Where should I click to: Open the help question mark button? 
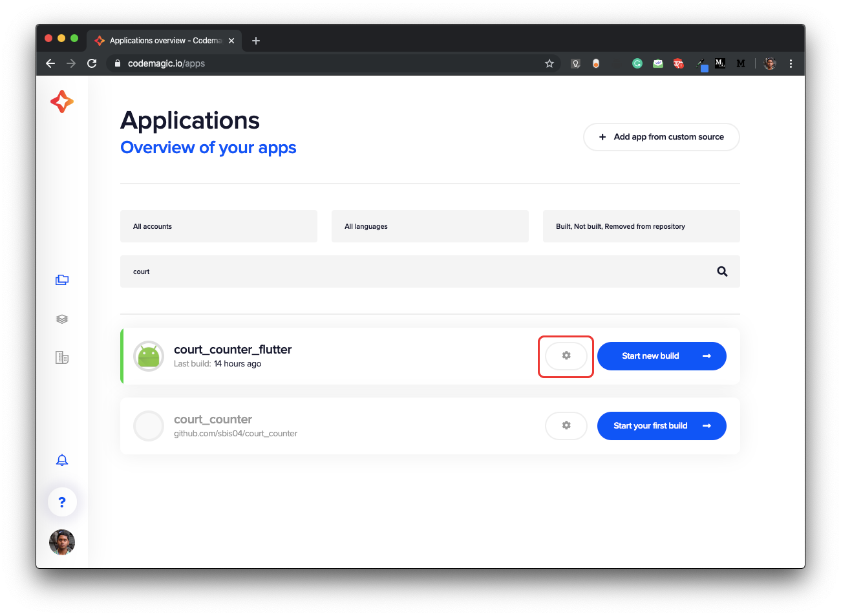click(62, 502)
